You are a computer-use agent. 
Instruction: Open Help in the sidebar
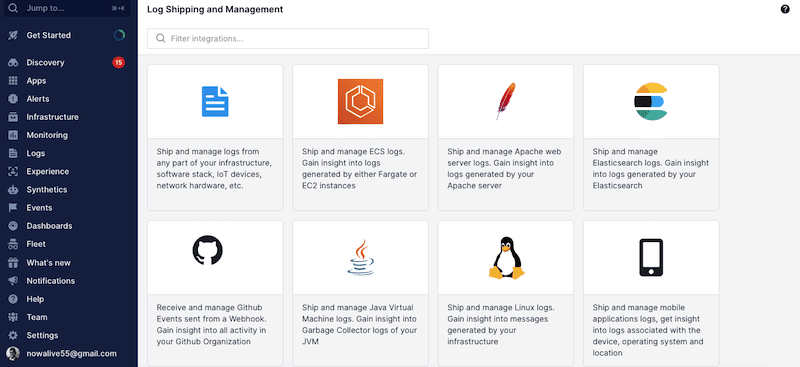tap(35, 299)
